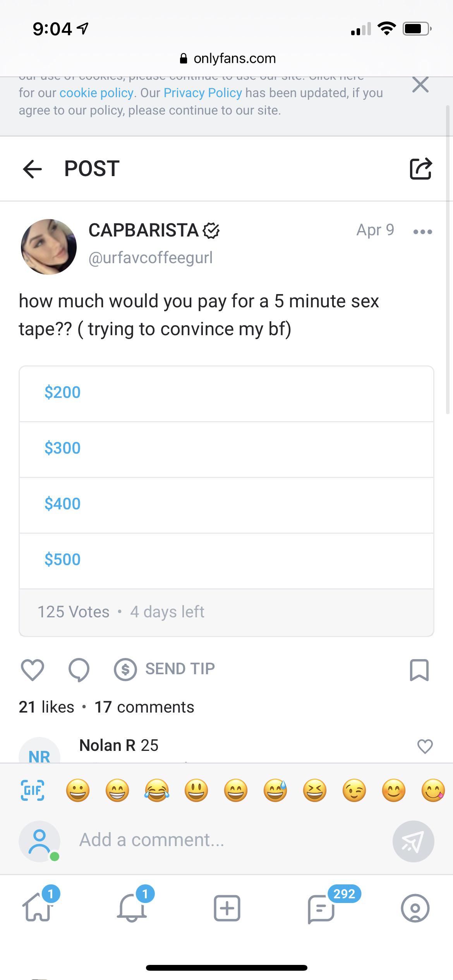Open the Privacy Policy link
Screen dimensions: 453x980
pyautogui.click(x=202, y=93)
